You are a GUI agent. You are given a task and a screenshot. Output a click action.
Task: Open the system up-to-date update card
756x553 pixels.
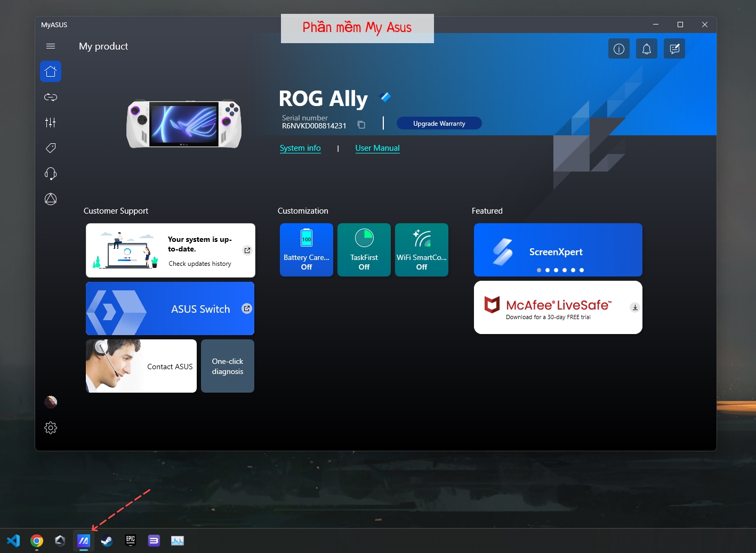(x=171, y=250)
